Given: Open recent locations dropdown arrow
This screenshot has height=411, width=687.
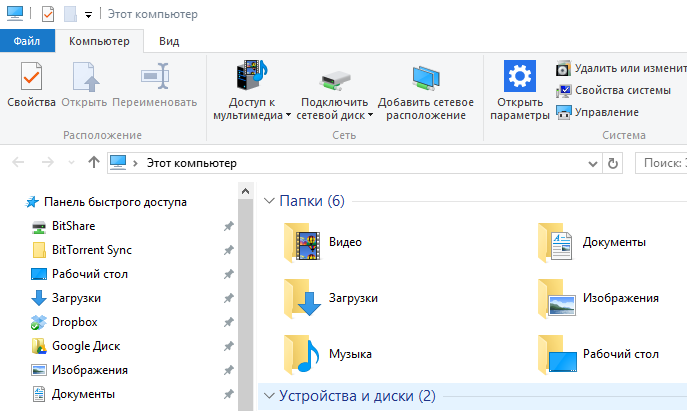Looking at the screenshot, I should pyautogui.click(x=71, y=163).
